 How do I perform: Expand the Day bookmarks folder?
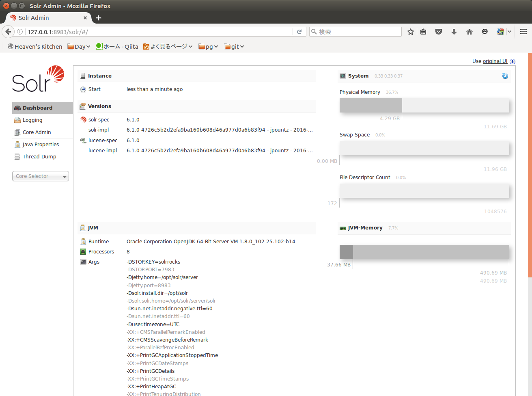coord(79,46)
